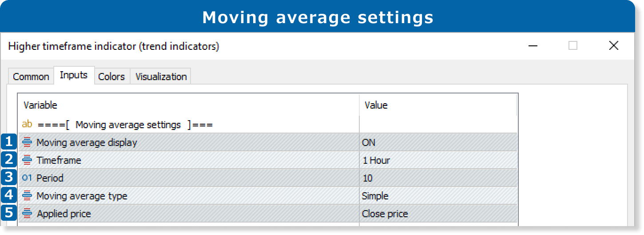Click the Applied price row icon

[27, 214]
